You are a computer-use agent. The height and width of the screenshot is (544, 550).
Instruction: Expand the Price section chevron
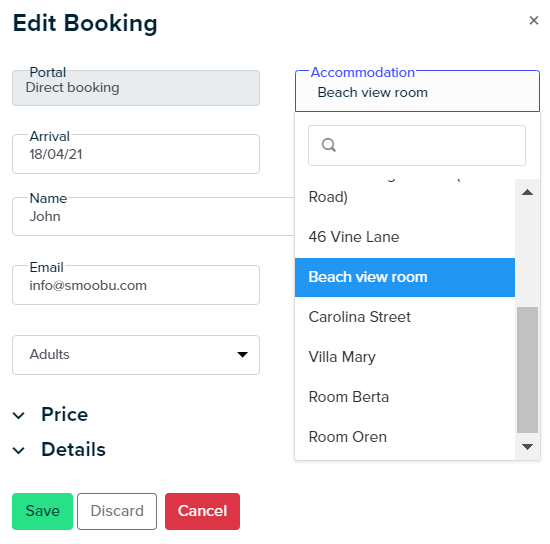[x=19, y=415]
